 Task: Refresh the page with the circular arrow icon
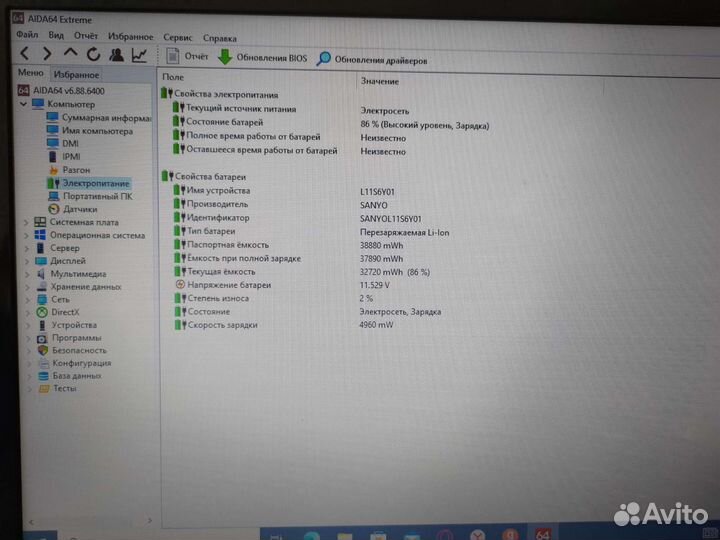point(94,55)
